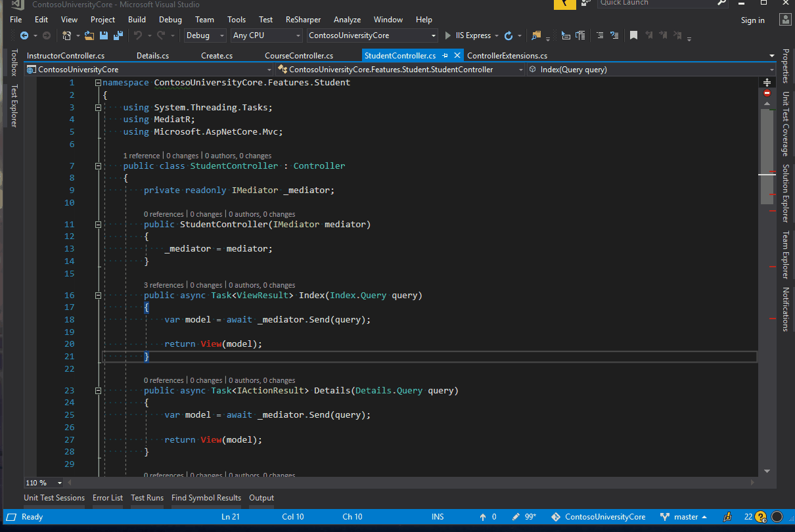Open the master branch selector
The height and width of the screenshot is (532, 795).
(x=683, y=517)
